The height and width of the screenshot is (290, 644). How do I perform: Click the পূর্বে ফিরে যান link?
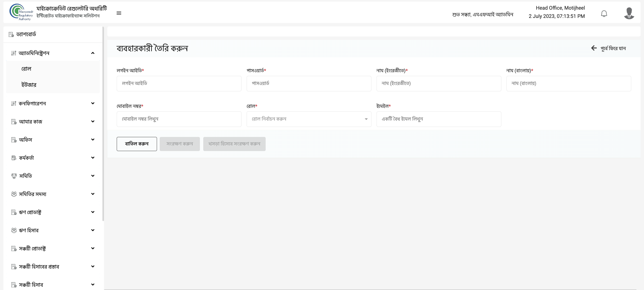613,48
